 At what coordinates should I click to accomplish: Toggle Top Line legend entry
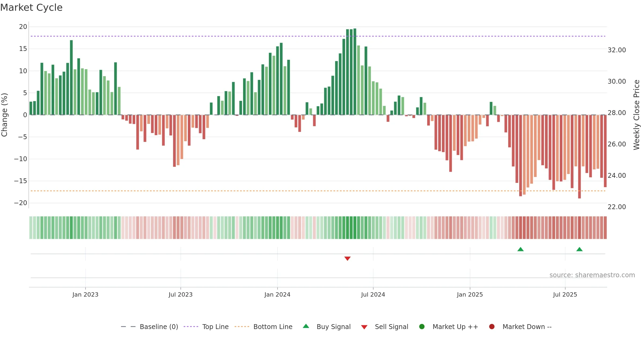[206, 327]
